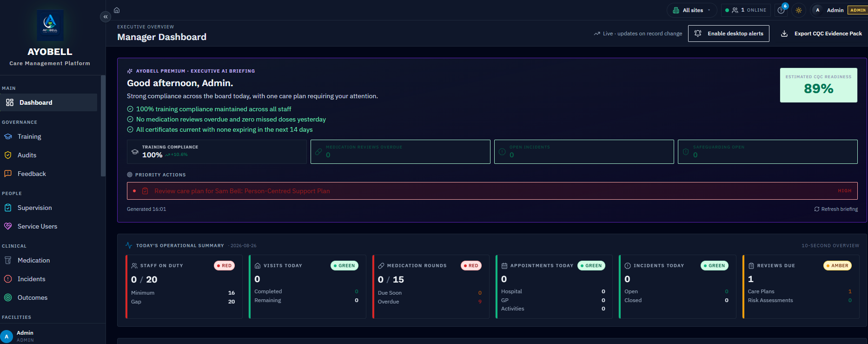Open the help icon with notification badge
Image resolution: width=868 pixels, height=344 pixels.
(x=781, y=10)
